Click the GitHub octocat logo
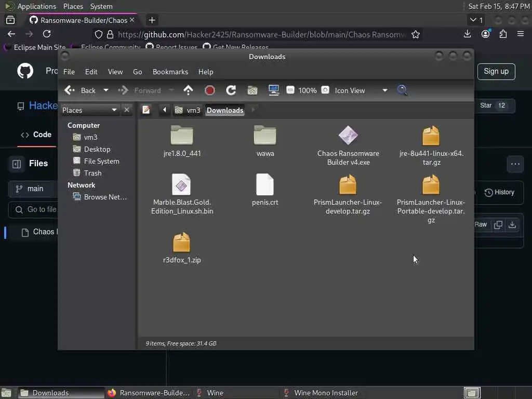 [25, 71]
